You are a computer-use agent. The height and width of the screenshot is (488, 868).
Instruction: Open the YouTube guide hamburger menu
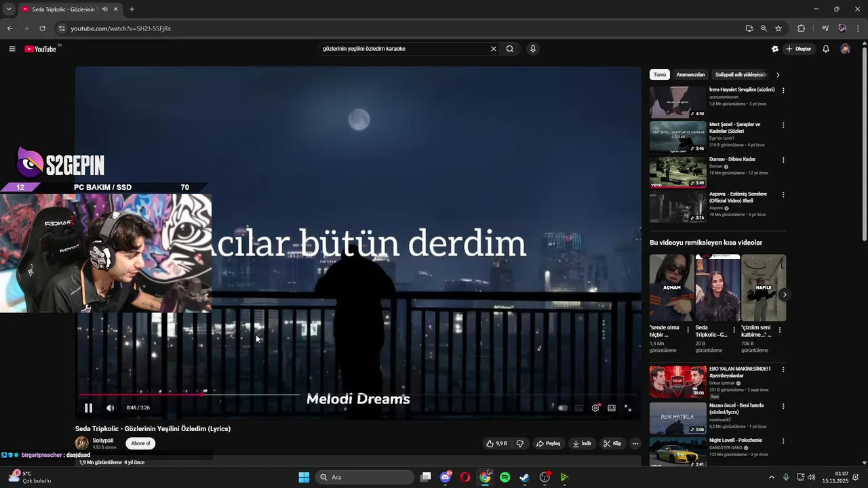[x=12, y=49]
